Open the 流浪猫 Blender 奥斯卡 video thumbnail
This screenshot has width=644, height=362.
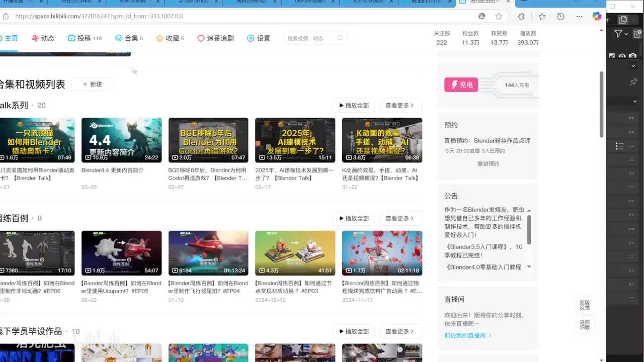tap(37, 140)
